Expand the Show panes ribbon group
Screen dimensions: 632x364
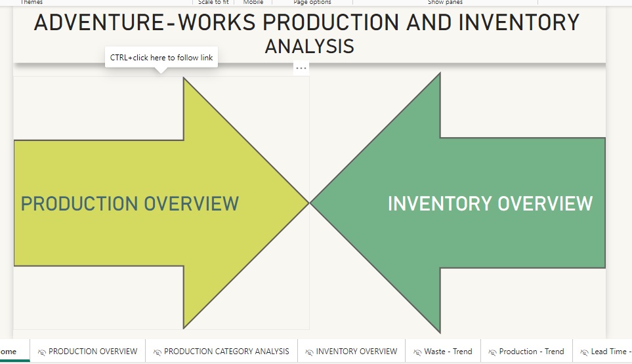(445, 3)
